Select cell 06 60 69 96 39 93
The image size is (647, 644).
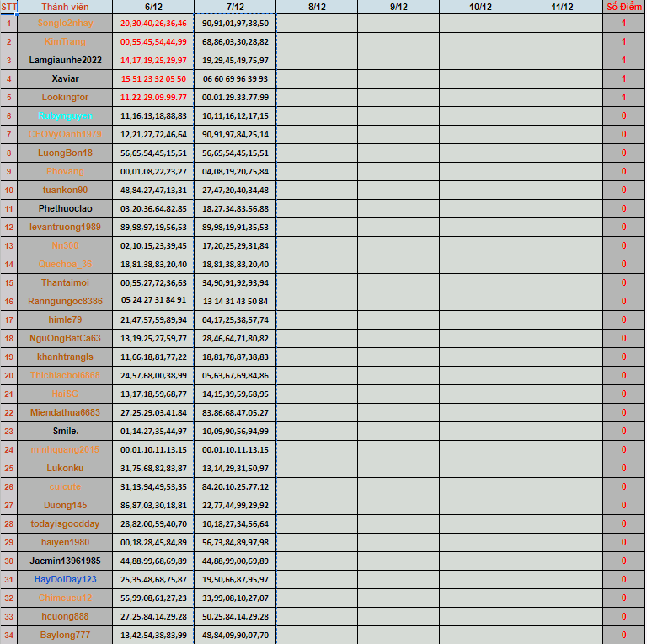235,79
